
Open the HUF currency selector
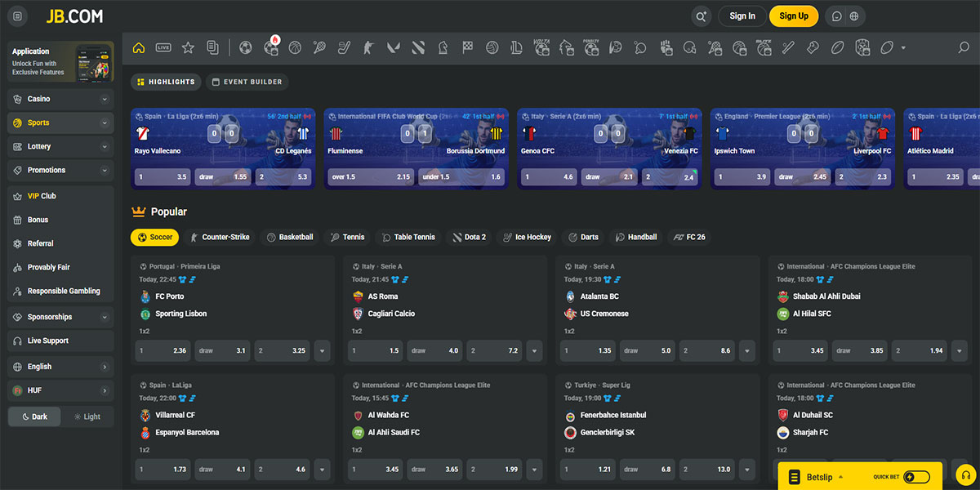60,390
